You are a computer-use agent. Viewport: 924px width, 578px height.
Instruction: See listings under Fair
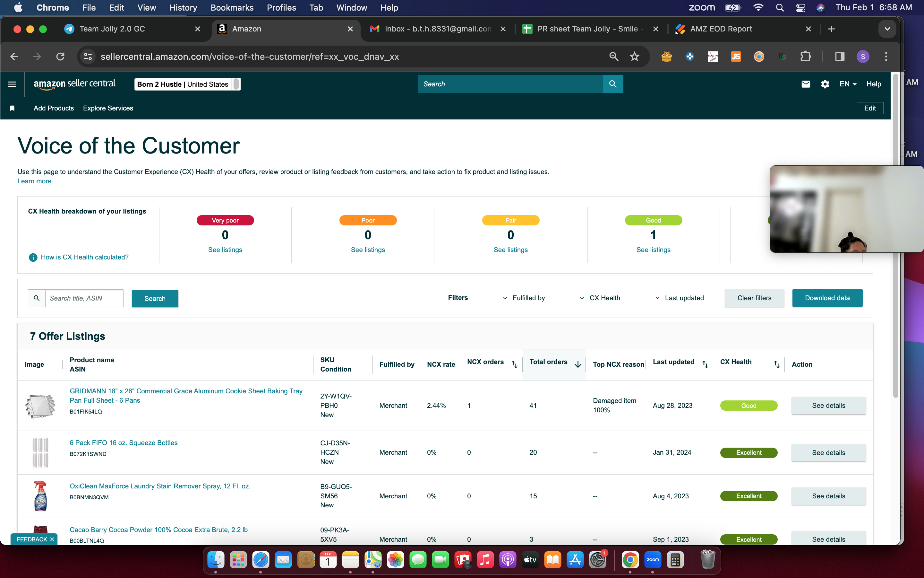pyautogui.click(x=511, y=250)
